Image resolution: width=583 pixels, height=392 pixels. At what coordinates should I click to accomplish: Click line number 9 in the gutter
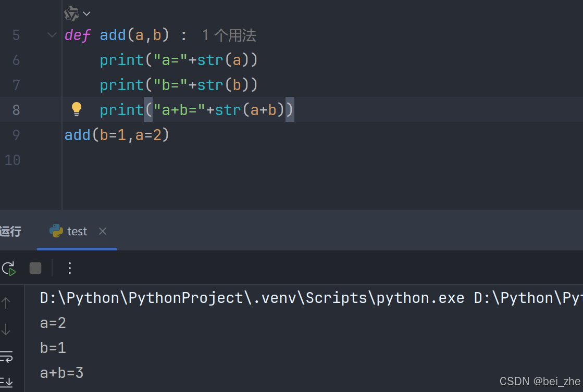tap(16, 135)
